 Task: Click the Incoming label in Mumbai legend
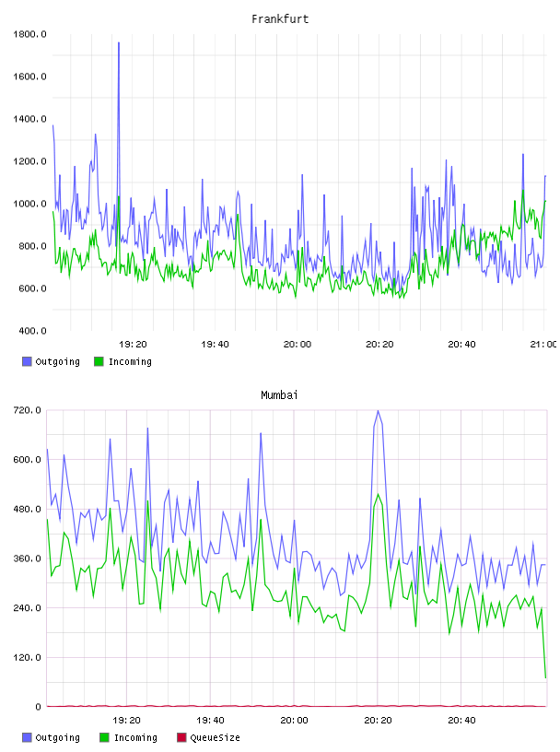(x=135, y=738)
